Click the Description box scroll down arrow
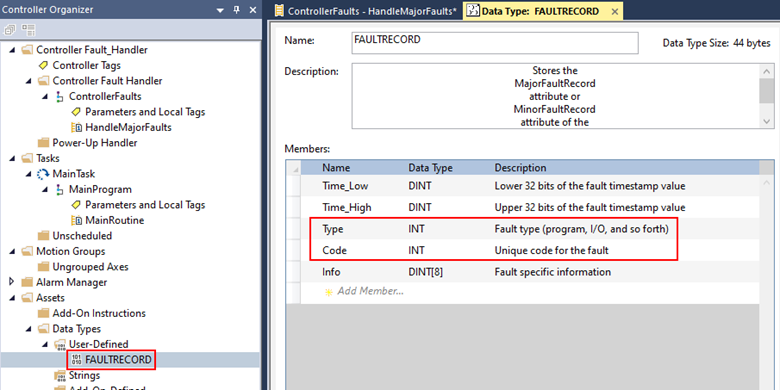Viewport: 780px width, 390px height. click(767, 122)
